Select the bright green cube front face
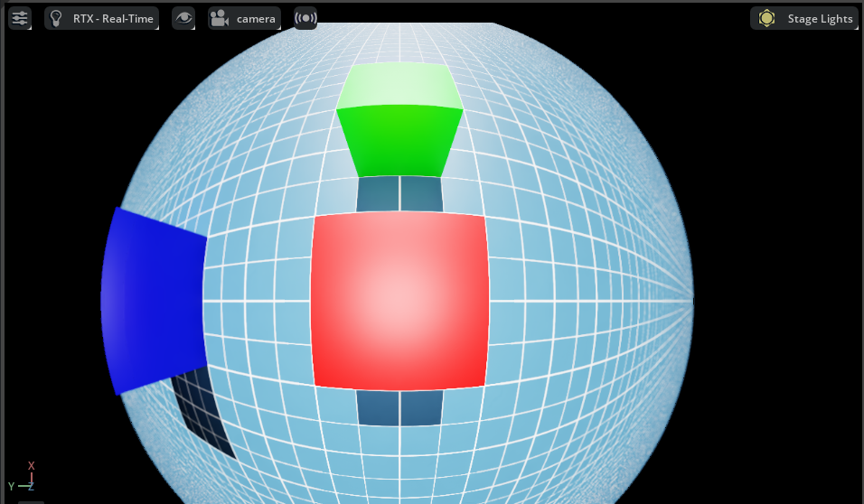 pyautogui.click(x=399, y=140)
